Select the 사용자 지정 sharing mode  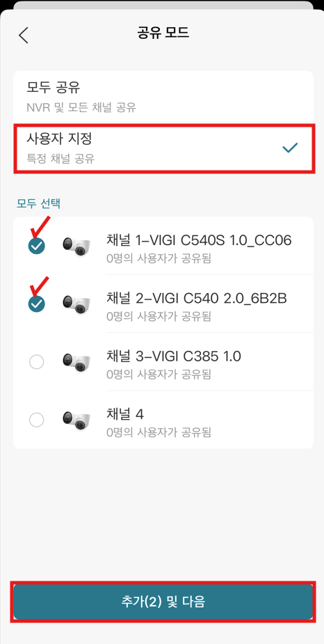pos(163,148)
